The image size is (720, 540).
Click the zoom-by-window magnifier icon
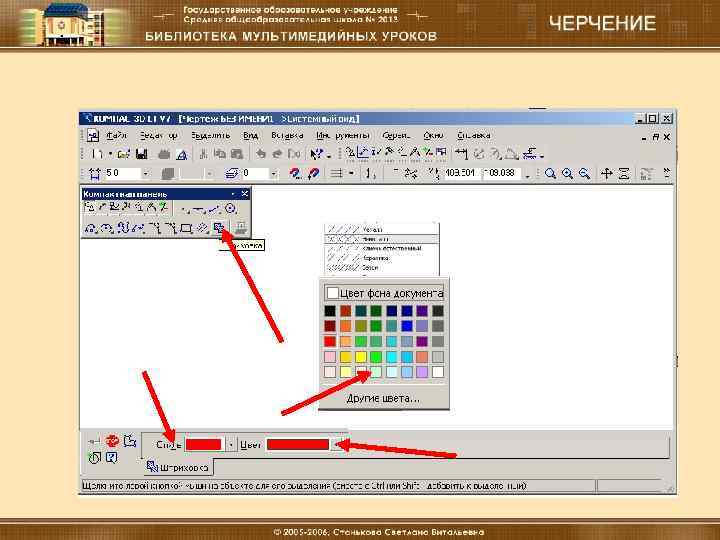pyautogui.click(x=550, y=174)
